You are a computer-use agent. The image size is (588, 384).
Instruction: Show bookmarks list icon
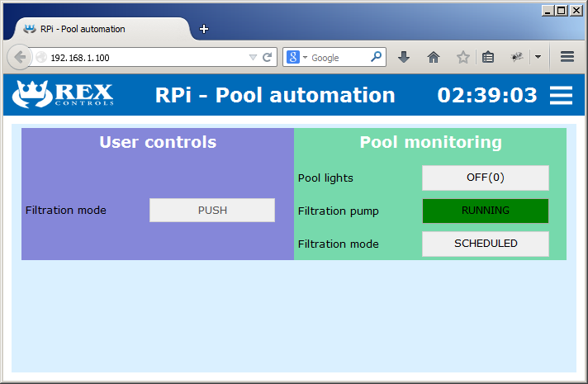488,57
